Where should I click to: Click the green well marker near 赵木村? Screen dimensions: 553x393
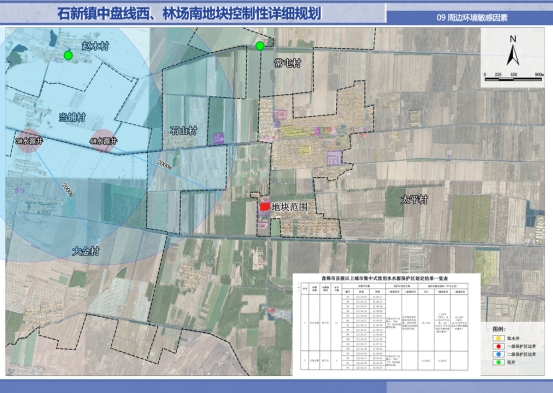click(68, 55)
